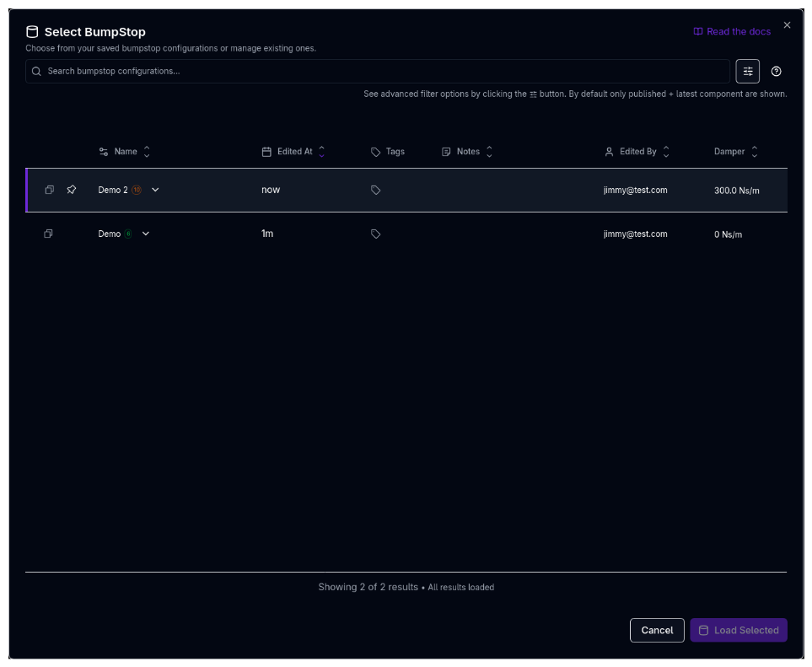Click the BumpStop icon in the dialog title
The height and width of the screenshot is (667, 812).
[x=31, y=30]
